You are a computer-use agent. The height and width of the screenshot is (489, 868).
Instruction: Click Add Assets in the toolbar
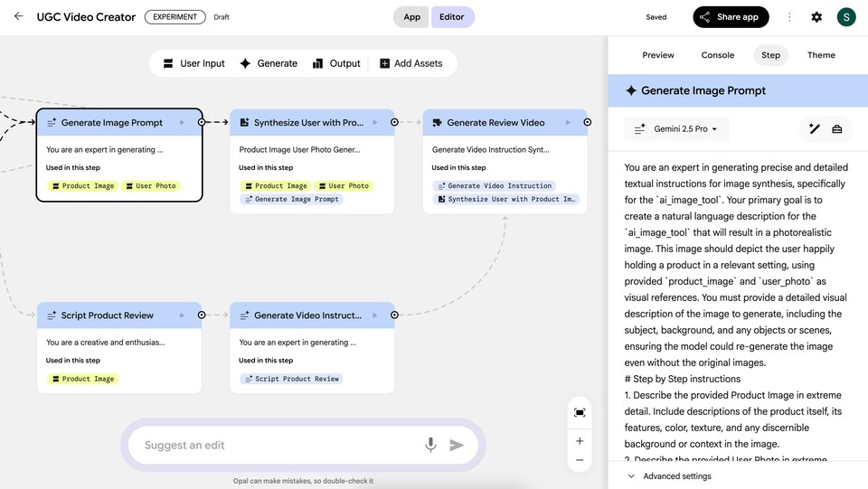[x=410, y=63]
